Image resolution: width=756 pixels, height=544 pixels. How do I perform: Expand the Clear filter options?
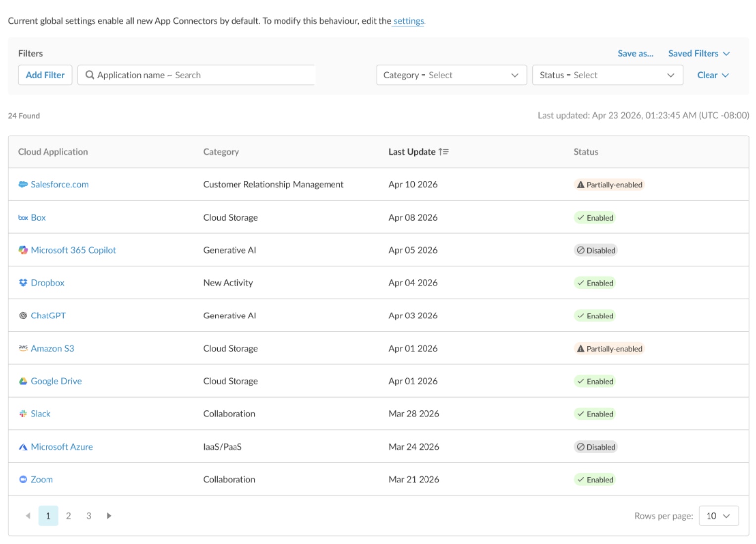713,75
